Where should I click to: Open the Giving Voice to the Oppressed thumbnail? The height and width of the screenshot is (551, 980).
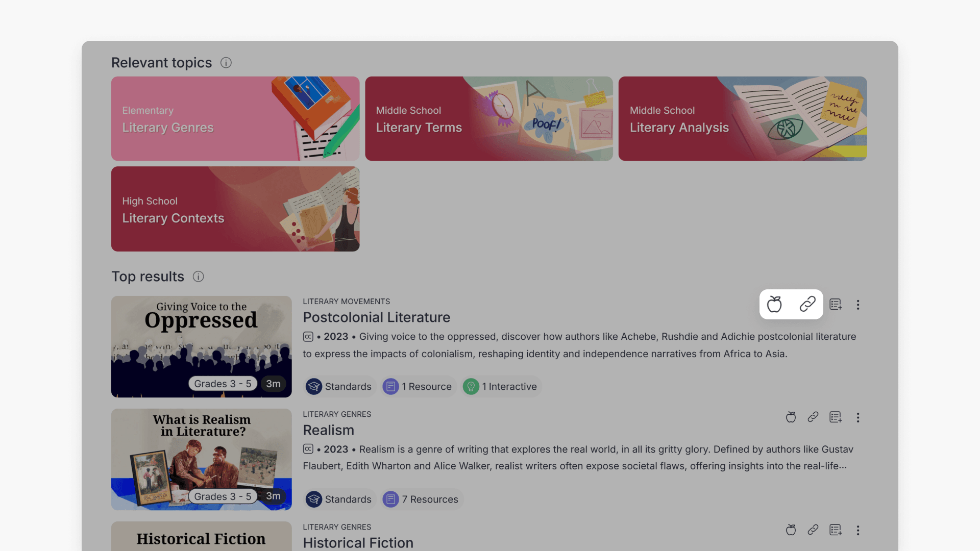point(201,346)
